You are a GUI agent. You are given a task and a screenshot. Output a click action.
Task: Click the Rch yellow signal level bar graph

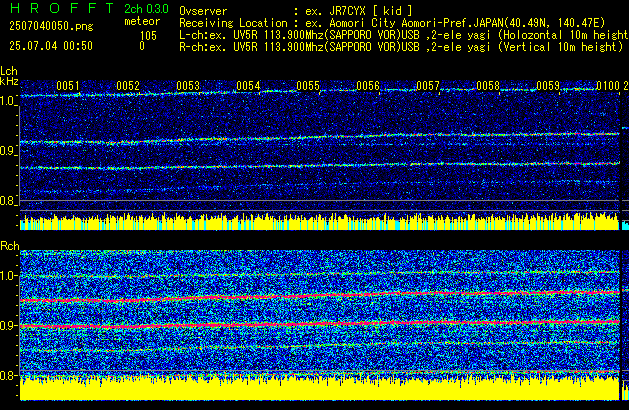coord(320,388)
